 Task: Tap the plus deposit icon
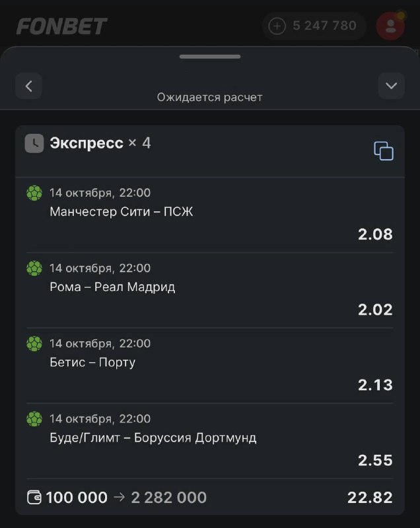pyautogui.click(x=277, y=26)
